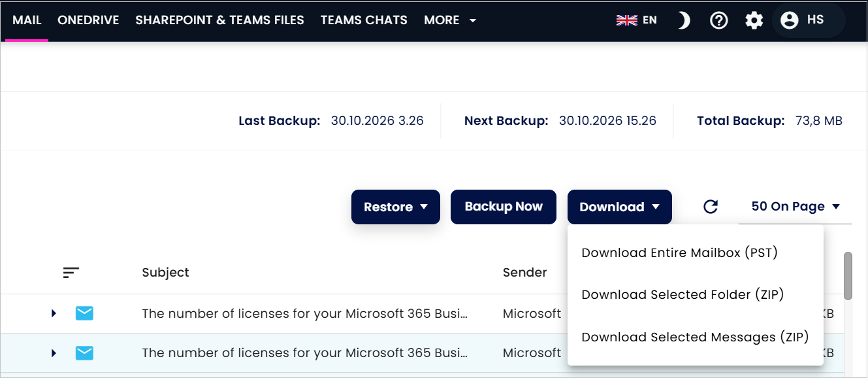Click the envelope icon in the first message row
868x378 pixels.
click(84, 314)
